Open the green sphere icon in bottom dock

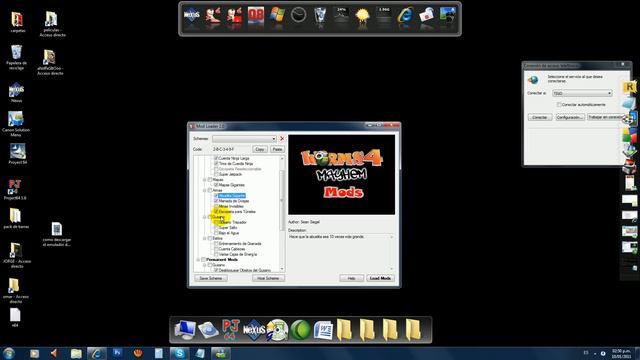click(300, 330)
